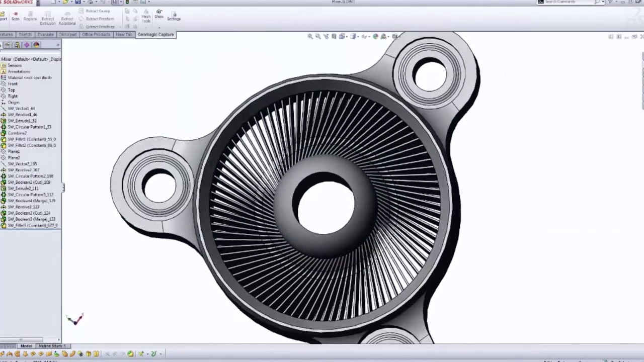Image resolution: width=644 pixels, height=362 pixels.
Task: Open the View Orientation menu
Action: [343, 36]
